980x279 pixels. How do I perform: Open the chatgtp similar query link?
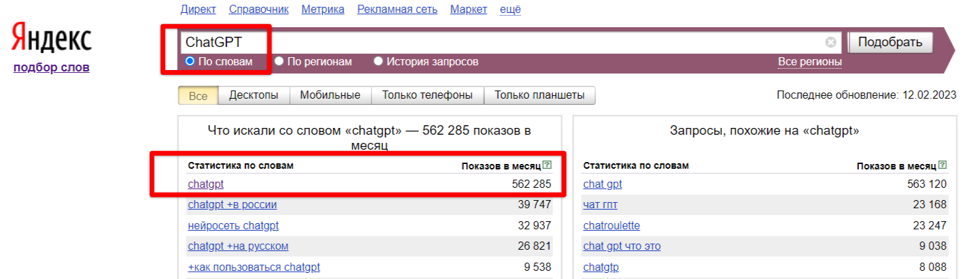point(601,267)
